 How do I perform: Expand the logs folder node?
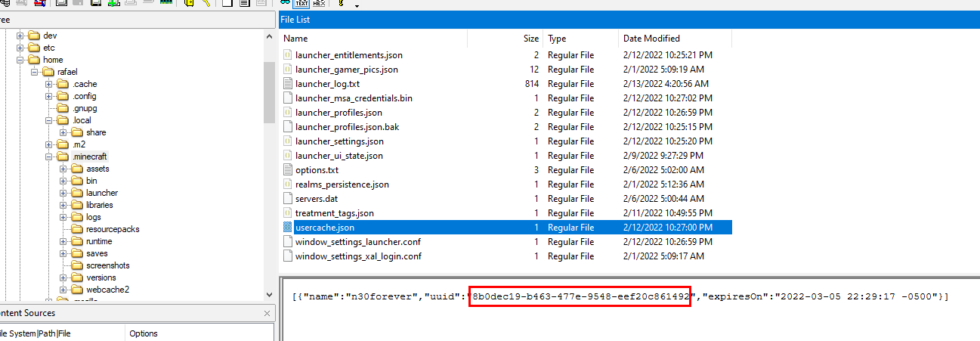63,217
